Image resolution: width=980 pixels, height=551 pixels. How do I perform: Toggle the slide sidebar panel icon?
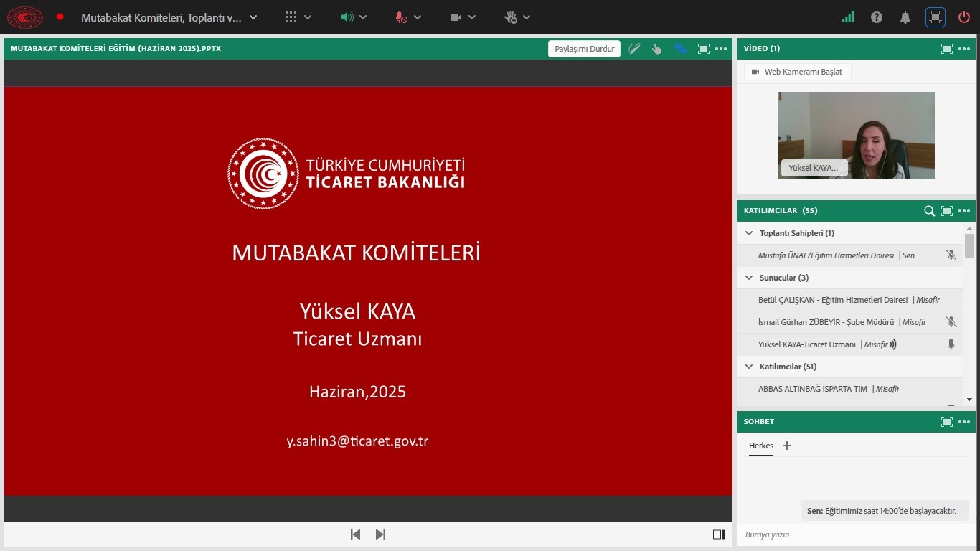pyautogui.click(x=719, y=534)
